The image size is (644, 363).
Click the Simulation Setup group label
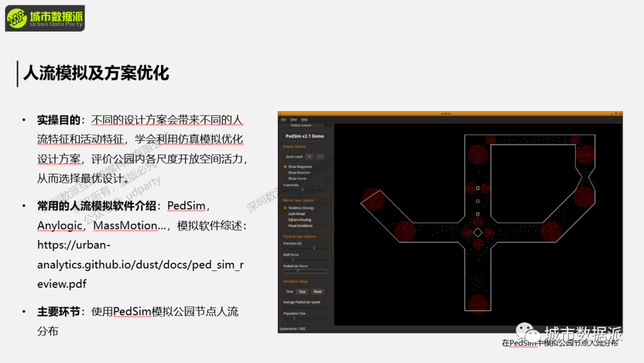(x=295, y=282)
